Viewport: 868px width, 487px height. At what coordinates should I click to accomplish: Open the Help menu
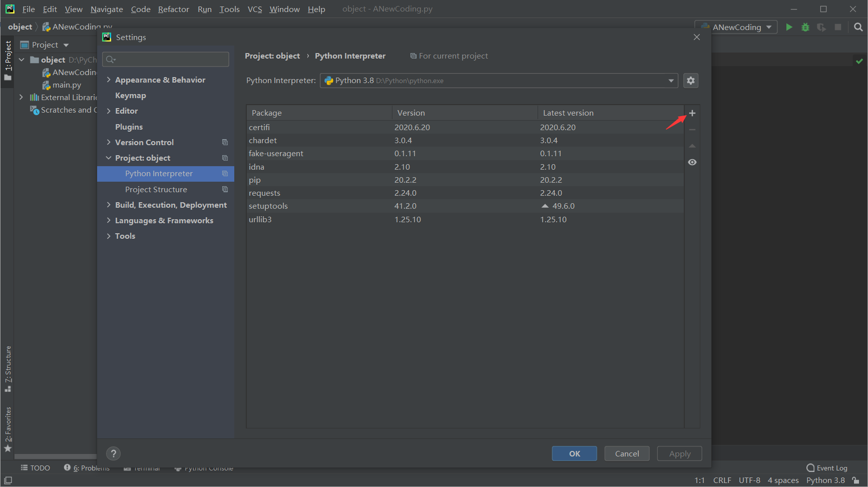(316, 9)
